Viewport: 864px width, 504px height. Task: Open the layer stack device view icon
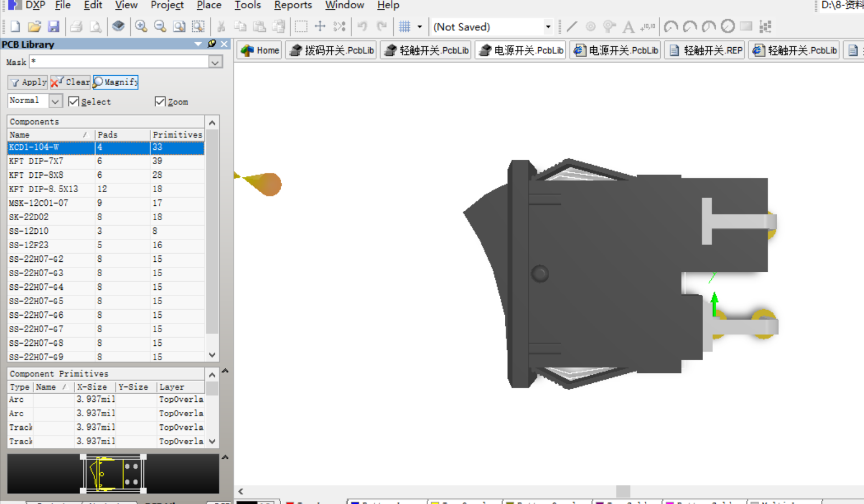pos(118,26)
